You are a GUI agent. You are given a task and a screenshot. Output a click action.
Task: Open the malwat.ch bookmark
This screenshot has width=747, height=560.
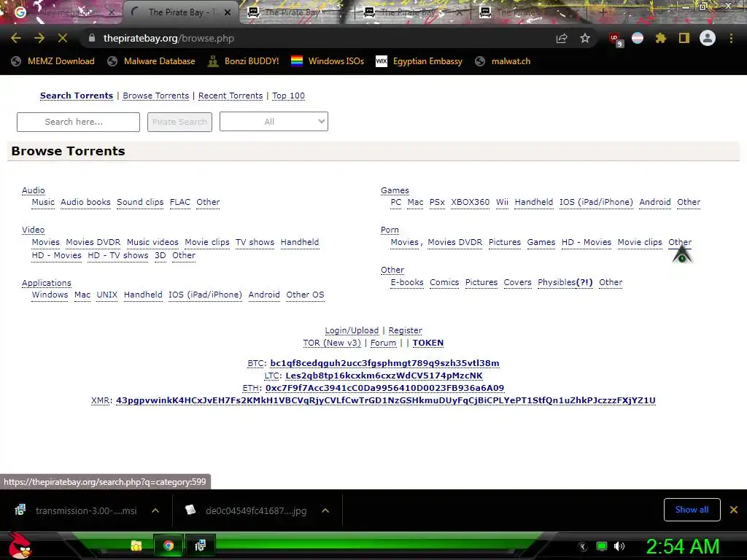pos(503,61)
